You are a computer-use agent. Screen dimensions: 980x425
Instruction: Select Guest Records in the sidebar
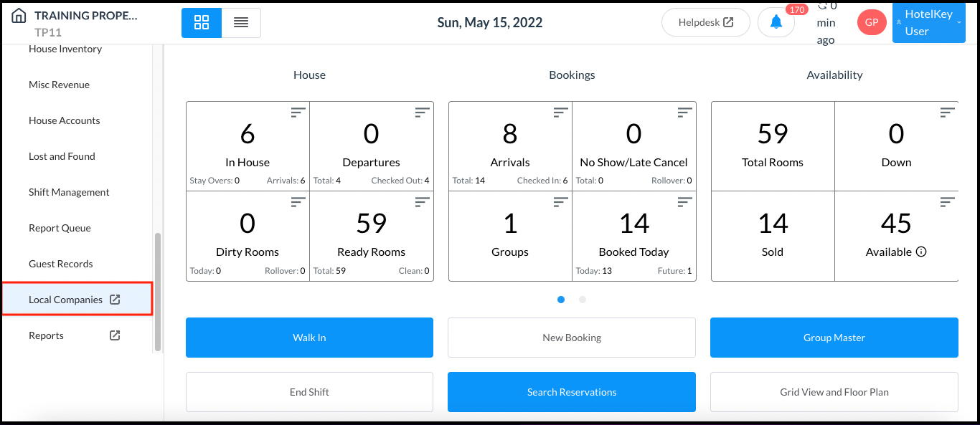[x=60, y=264]
